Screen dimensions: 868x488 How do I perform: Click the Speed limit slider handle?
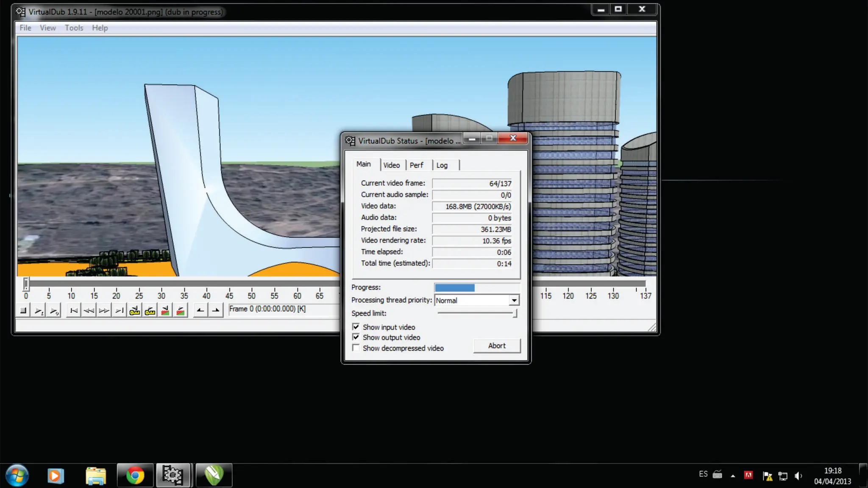[x=515, y=313]
